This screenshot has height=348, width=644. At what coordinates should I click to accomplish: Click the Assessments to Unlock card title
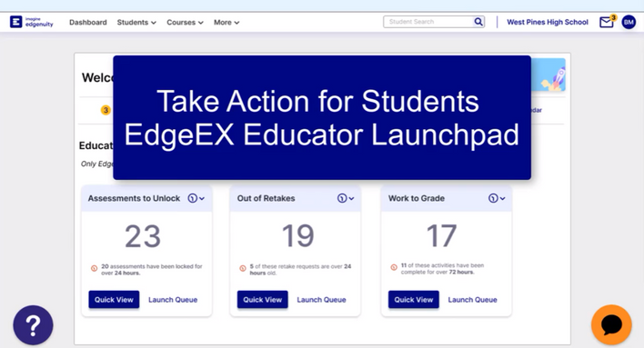134,198
